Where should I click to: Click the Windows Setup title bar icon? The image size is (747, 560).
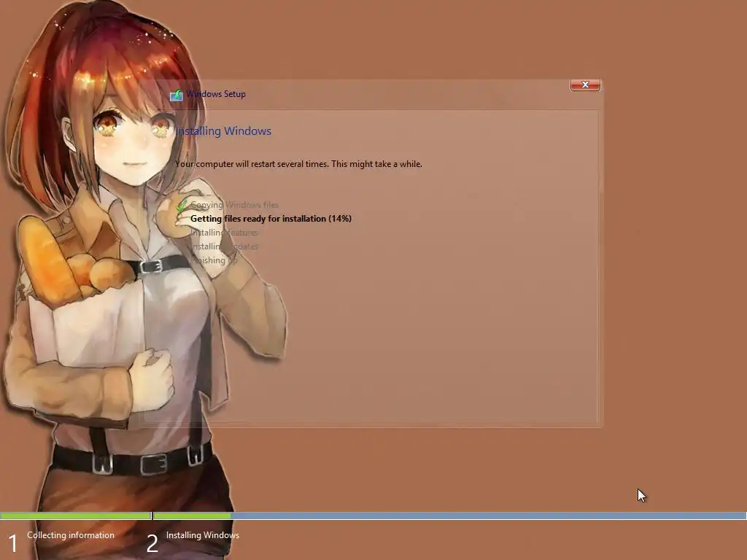pyautogui.click(x=177, y=95)
